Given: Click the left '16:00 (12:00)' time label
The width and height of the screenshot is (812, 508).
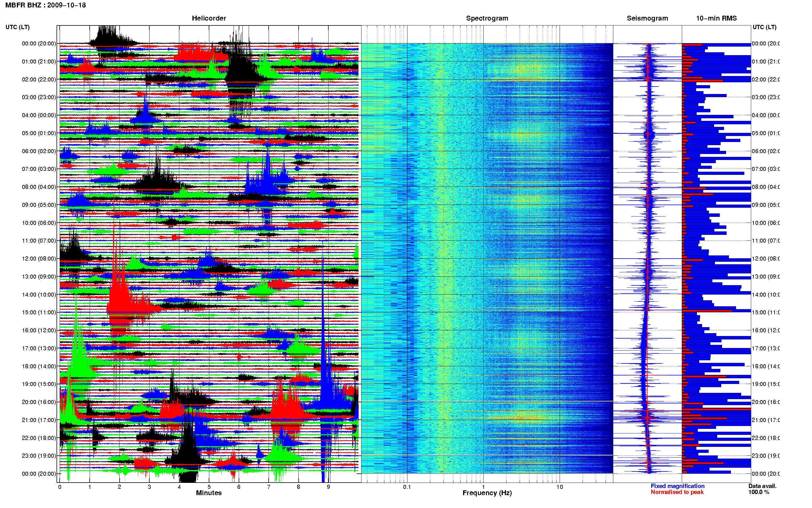Looking at the screenshot, I should 39,330.
